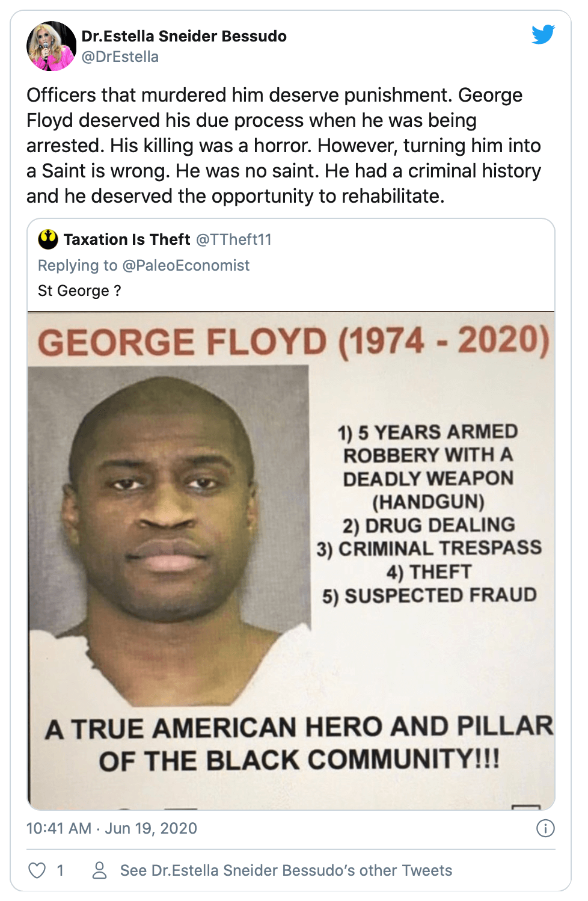Click the Taxation Is Theft avatar icon
Screen dimensions: 588x901
coord(48,239)
